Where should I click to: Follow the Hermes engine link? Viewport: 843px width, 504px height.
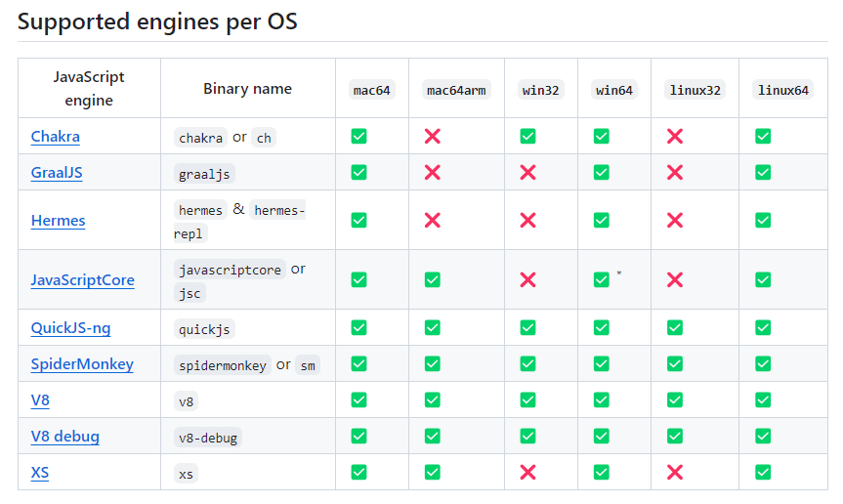pyautogui.click(x=58, y=221)
